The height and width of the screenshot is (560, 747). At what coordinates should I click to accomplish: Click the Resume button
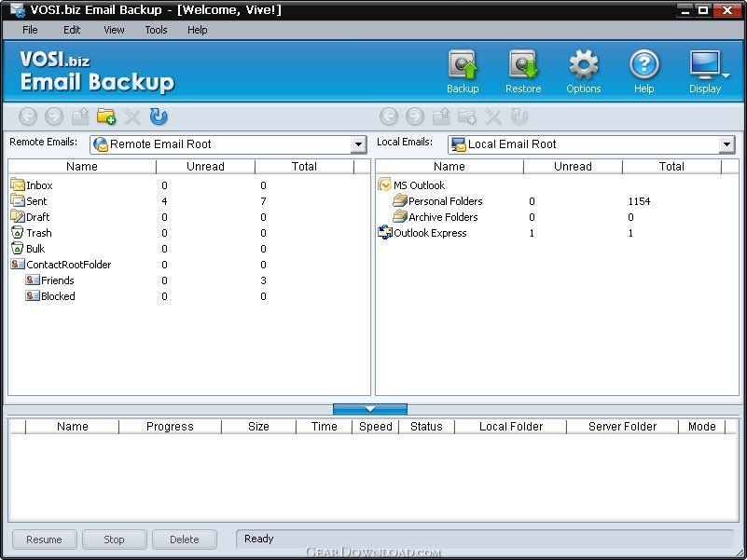pos(45,540)
